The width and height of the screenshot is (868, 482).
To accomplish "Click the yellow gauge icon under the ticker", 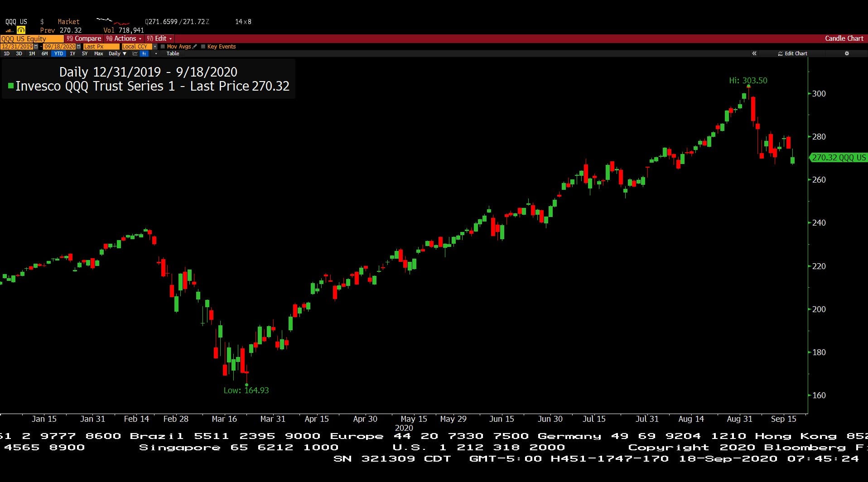I will [21, 30].
